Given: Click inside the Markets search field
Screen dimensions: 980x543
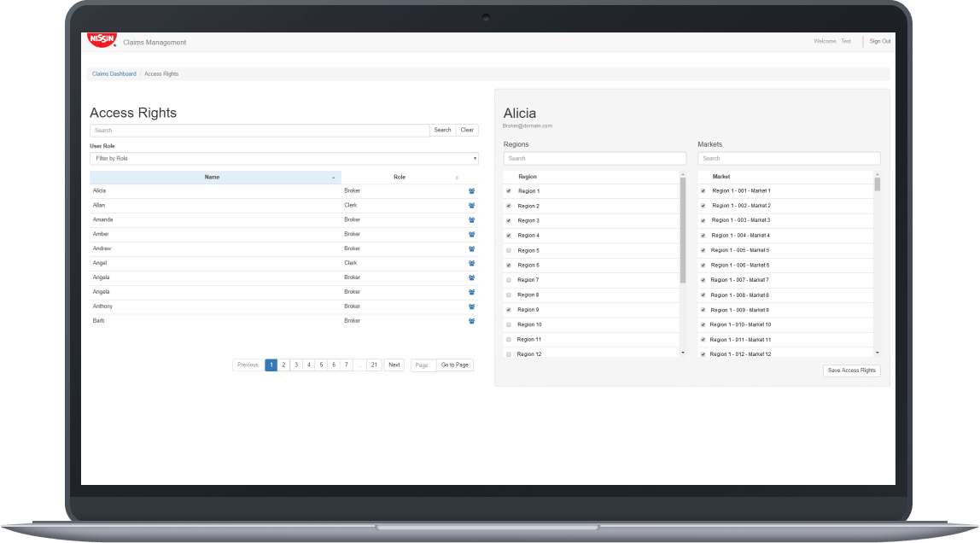Looking at the screenshot, I should coord(789,158).
